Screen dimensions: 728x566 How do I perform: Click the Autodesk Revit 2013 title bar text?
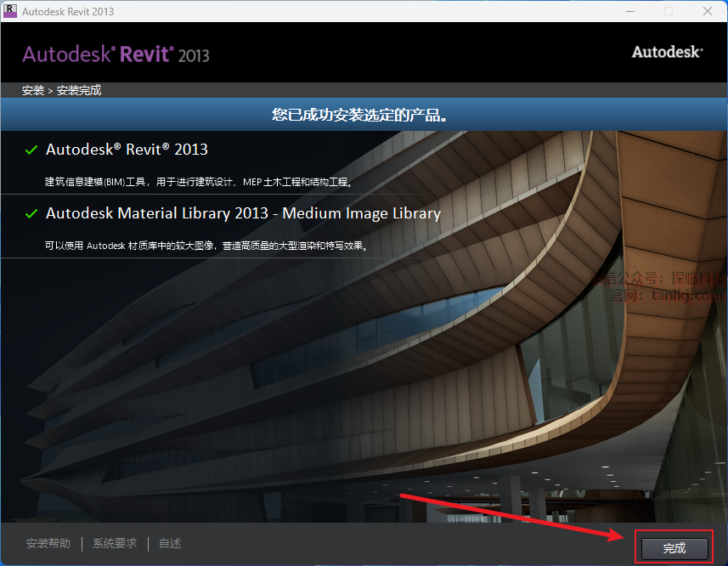click(x=68, y=12)
